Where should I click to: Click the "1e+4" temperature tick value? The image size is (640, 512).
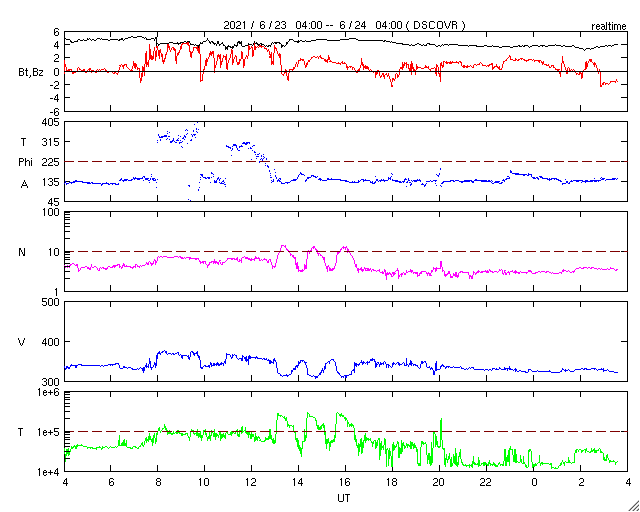point(48,472)
